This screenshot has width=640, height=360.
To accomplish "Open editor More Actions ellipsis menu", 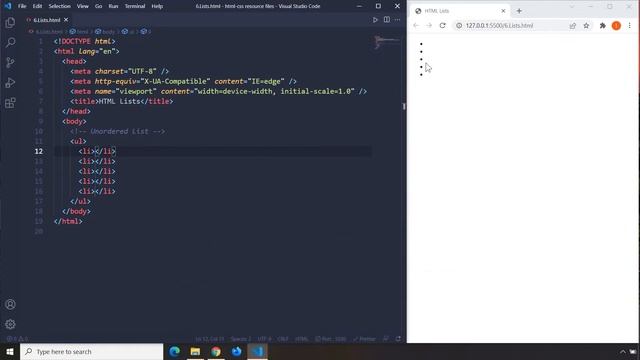I will click(397, 20).
